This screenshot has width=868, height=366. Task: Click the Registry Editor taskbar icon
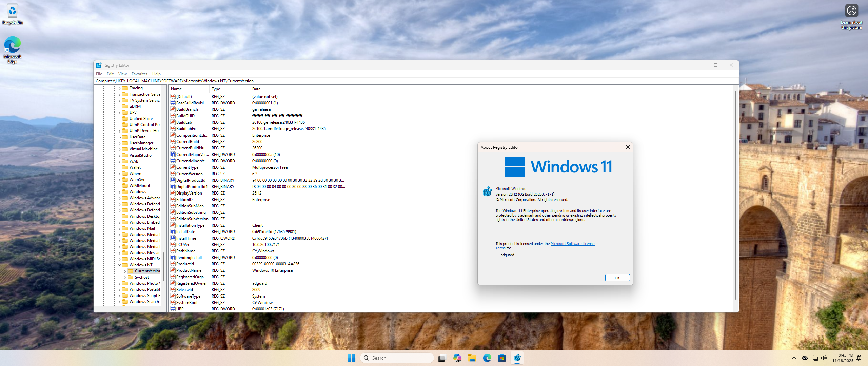pyautogui.click(x=517, y=358)
